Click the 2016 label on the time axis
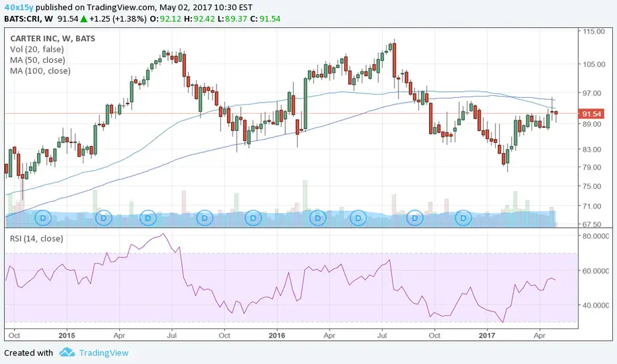The height and width of the screenshot is (364, 617). click(277, 336)
